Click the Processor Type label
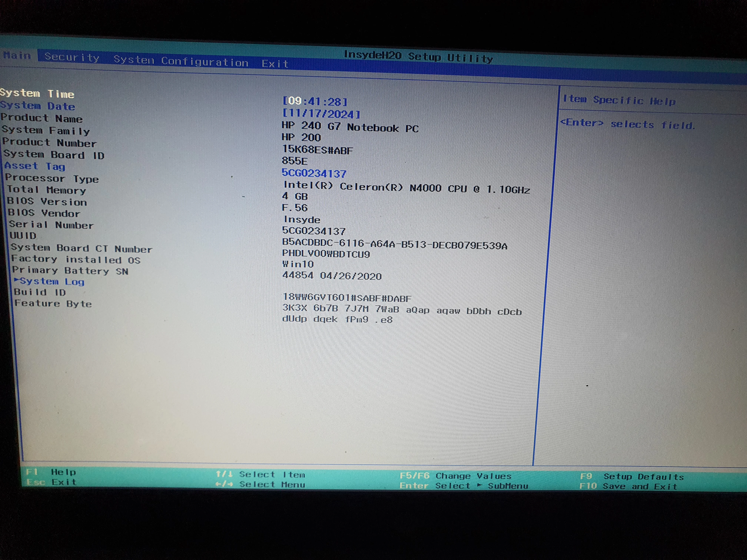The width and height of the screenshot is (747, 560). pos(52,178)
